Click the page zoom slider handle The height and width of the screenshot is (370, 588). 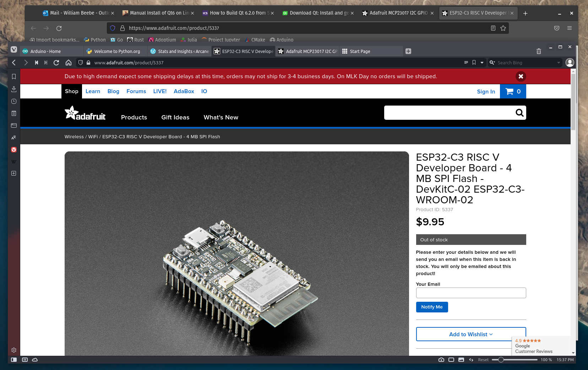tap(501, 360)
